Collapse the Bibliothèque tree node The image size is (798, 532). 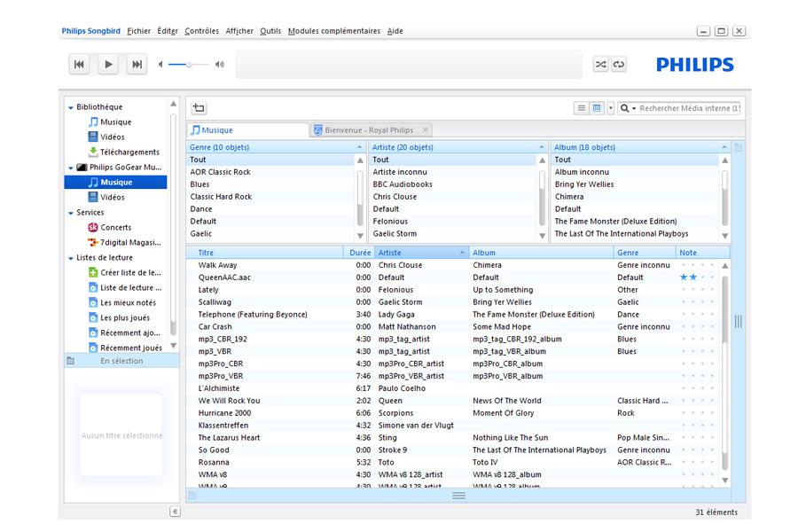(x=71, y=107)
